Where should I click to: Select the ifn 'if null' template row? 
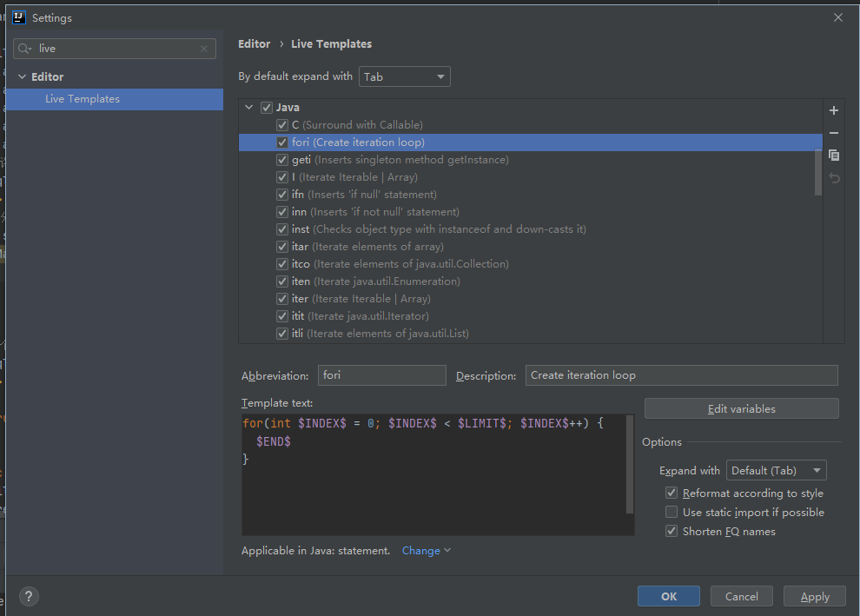point(531,195)
